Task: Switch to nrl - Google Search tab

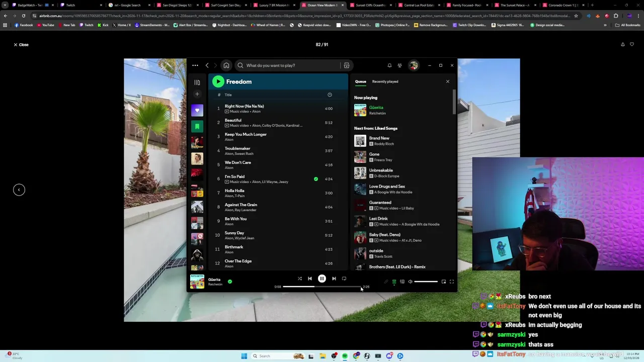Action: 127,5
